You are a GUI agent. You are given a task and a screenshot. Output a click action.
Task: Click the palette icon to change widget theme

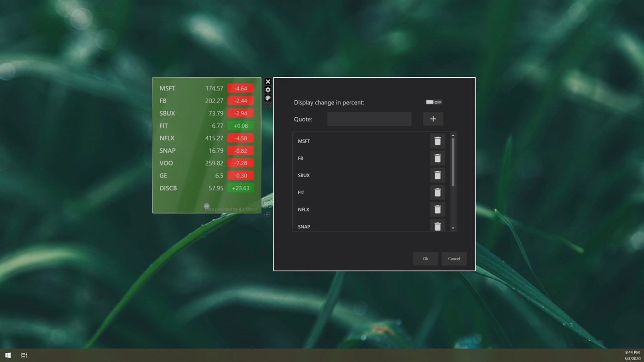(268, 98)
